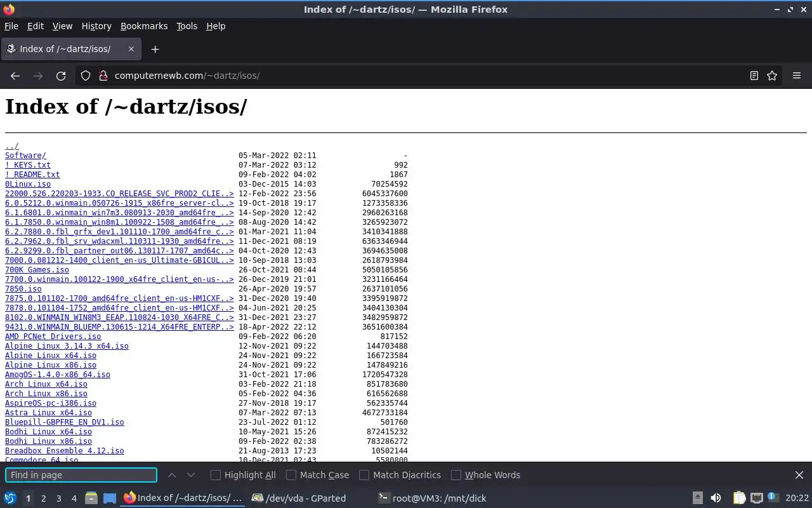Open the Bookmarks menu
The width and height of the screenshot is (812, 508).
(x=144, y=26)
